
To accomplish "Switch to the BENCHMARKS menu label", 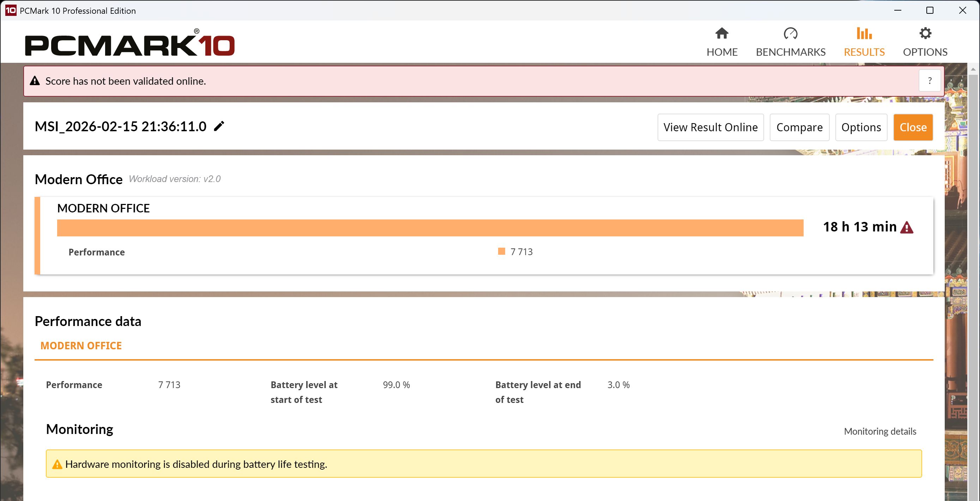I will click(790, 52).
